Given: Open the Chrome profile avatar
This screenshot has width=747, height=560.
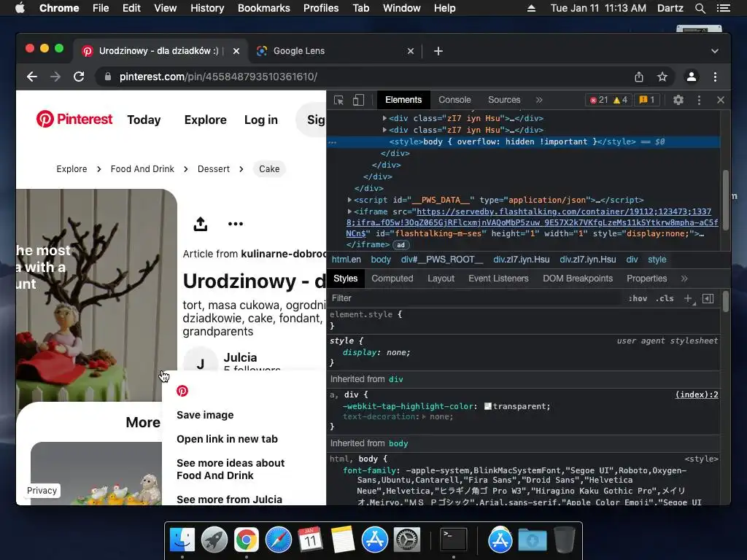Looking at the screenshot, I should point(692,77).
